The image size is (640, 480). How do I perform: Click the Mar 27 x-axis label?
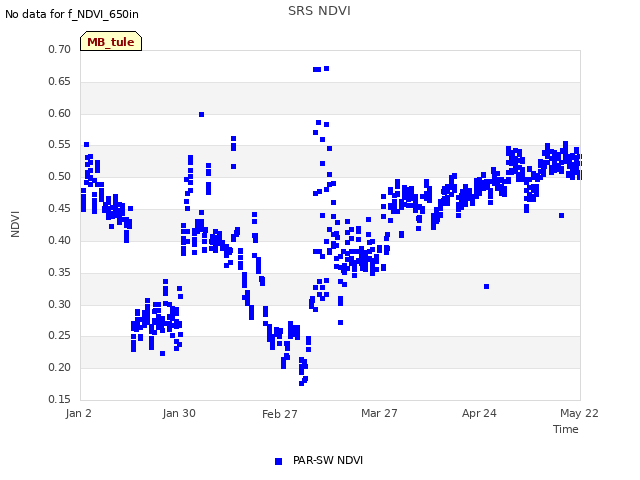click(x=379, y=413)
